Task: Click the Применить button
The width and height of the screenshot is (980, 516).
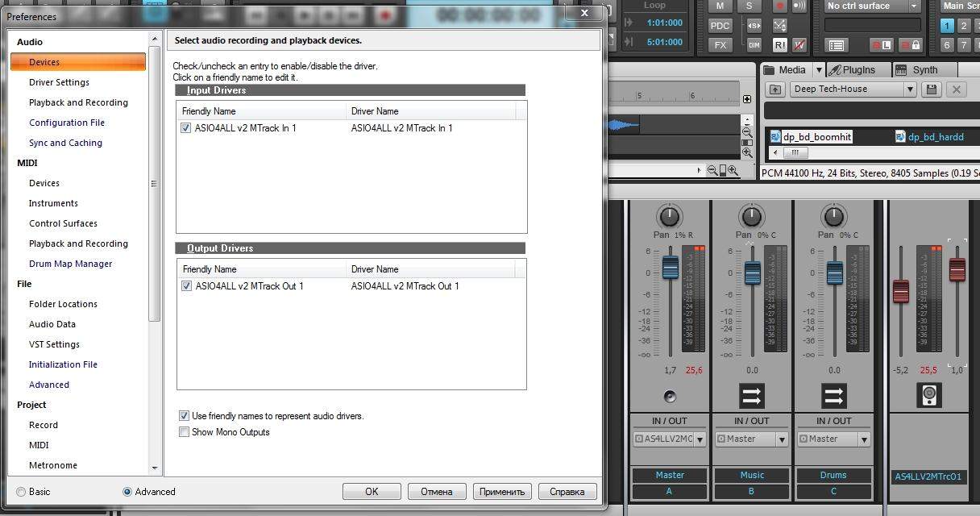Action: (x=502, y=491)
